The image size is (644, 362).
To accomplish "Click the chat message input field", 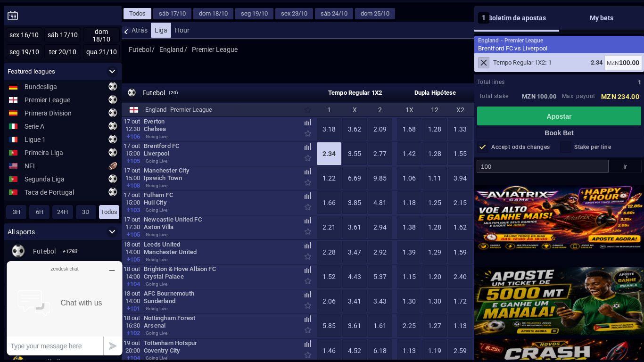I will (55, 346).
